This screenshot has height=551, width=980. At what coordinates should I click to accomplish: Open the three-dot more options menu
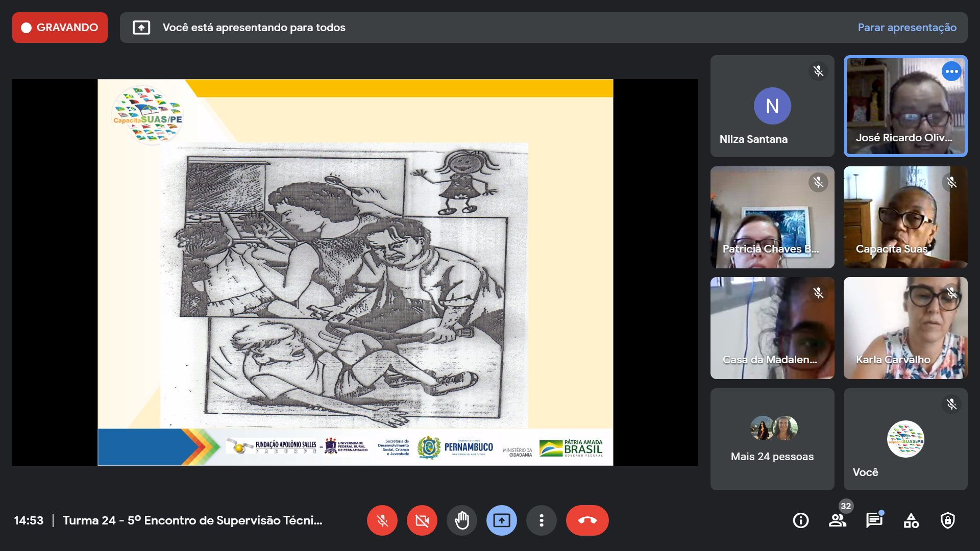point(541,520)
